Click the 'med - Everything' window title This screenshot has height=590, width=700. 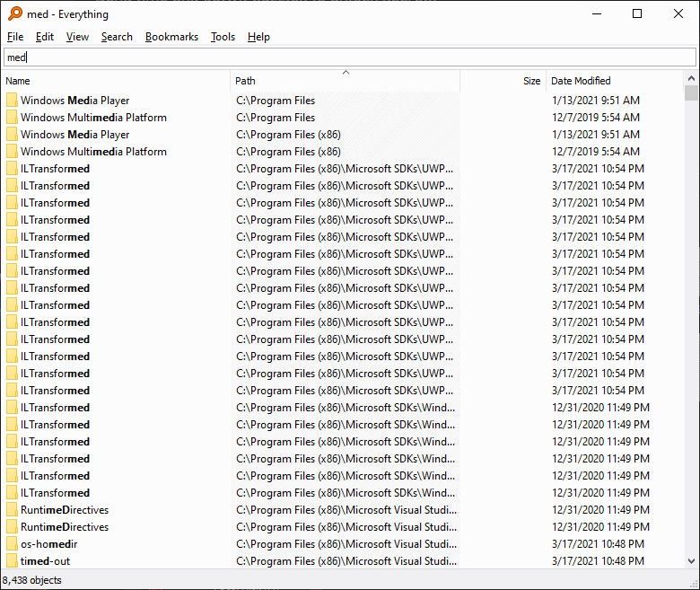(x=67, y=14)
